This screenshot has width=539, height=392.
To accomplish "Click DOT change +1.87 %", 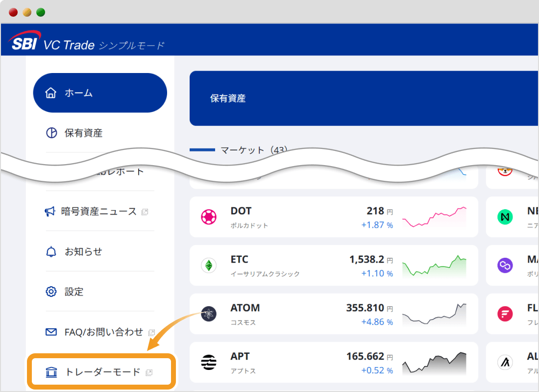I will click(377, 225).
